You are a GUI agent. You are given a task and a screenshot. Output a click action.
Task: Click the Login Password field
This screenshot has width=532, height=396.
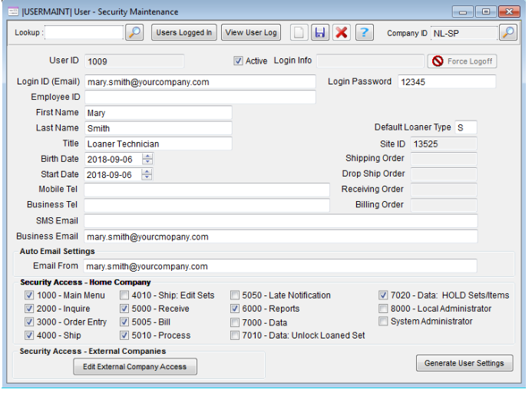point(445,82)
